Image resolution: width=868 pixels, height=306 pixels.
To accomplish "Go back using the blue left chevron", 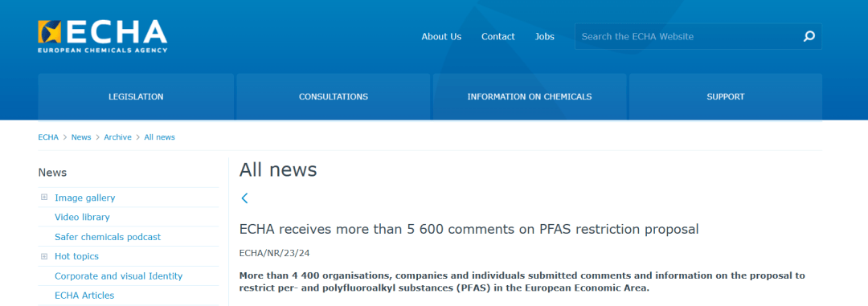I will click(x=244, y=198).
